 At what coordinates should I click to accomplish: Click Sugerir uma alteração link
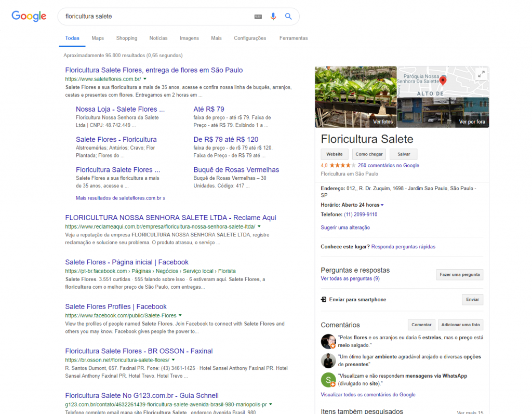point(345,228)
